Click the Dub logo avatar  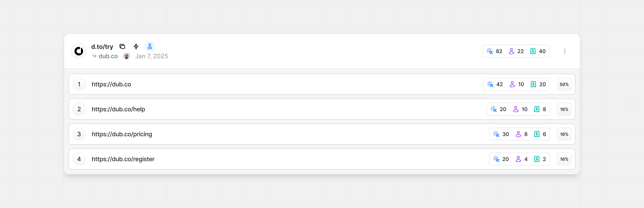tap(79, 51)
